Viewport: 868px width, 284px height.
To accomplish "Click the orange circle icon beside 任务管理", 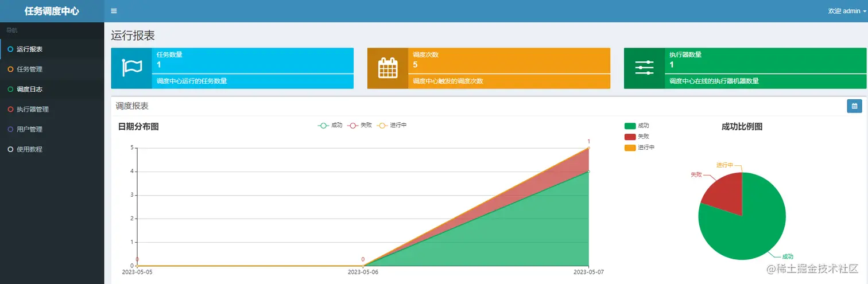I will pyautogui.click(x=10, y=69).
